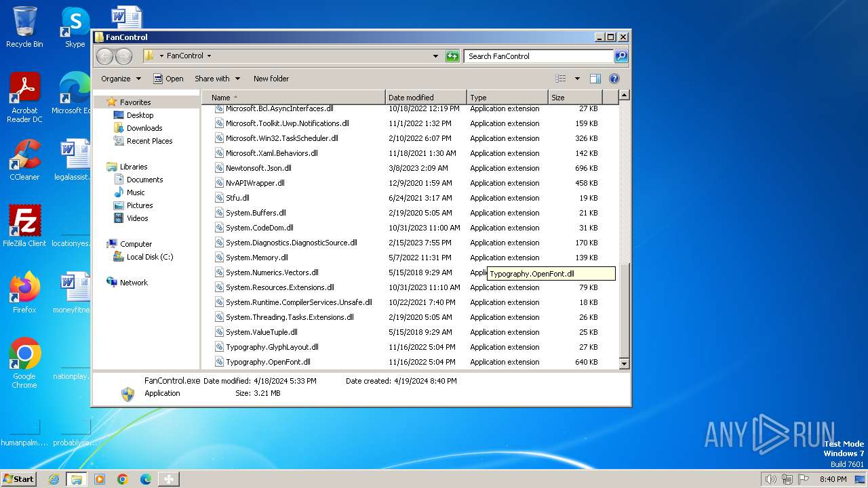
Task: Click the file list scrollbar up arrow
Action: 625,96
